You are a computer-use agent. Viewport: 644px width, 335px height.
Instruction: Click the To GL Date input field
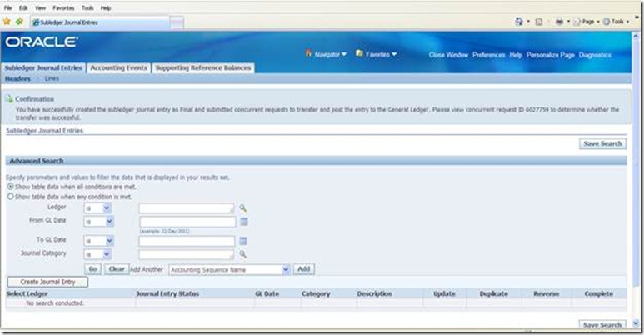tap(187, 241)
